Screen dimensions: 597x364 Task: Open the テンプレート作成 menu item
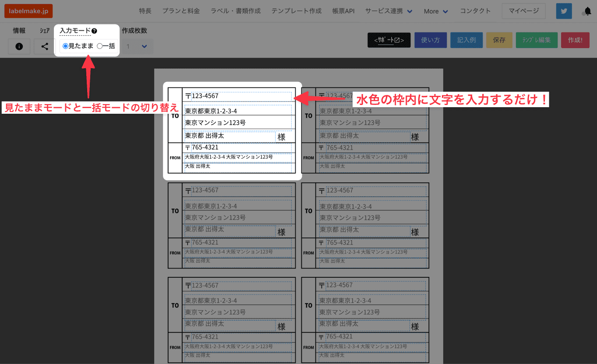click(296, 10)
